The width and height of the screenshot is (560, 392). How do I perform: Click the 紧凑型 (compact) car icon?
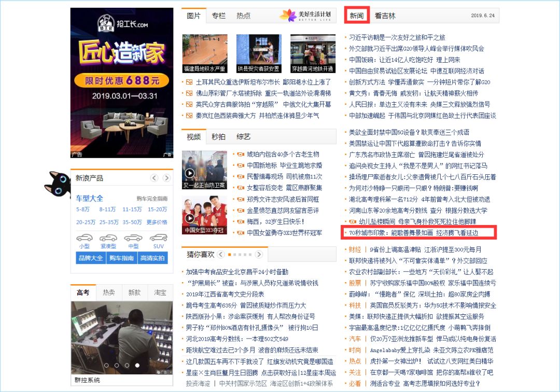108,237
